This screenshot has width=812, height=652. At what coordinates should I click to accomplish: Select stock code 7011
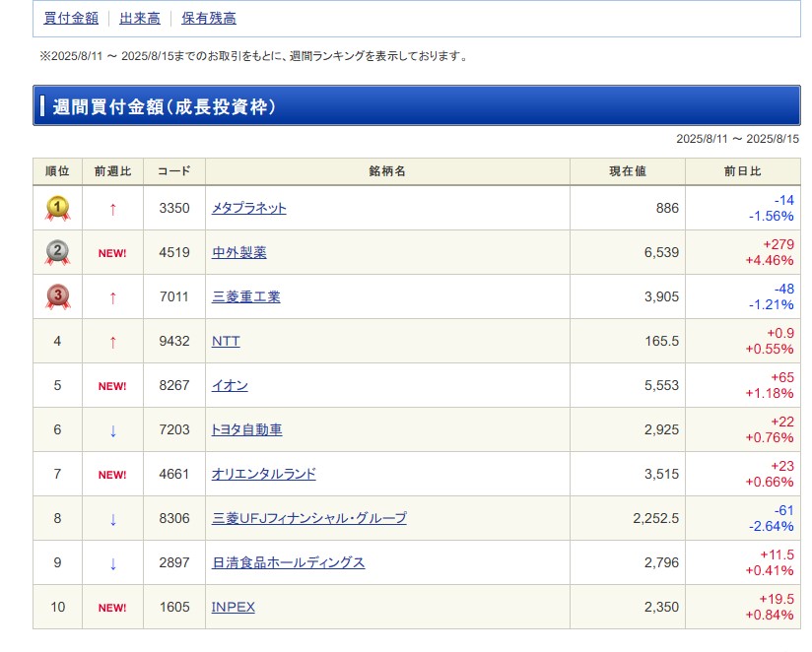pyautogui.click(x=174, y=297)
